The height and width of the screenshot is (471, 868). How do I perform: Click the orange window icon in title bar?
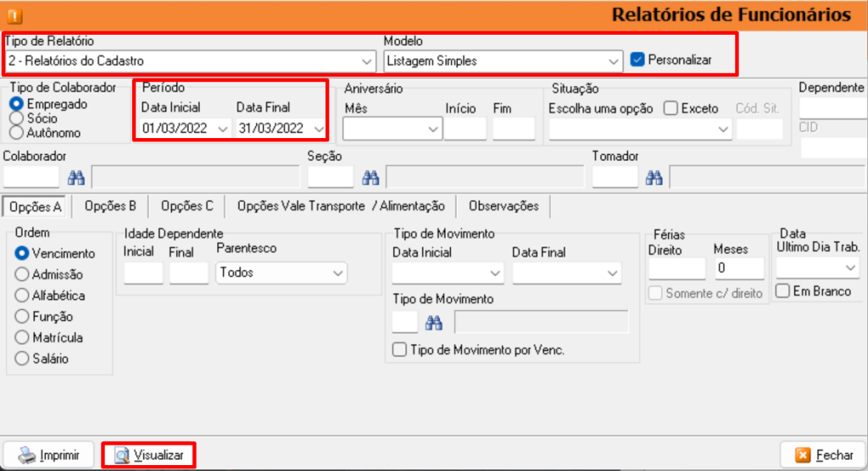tap(15, 16)
